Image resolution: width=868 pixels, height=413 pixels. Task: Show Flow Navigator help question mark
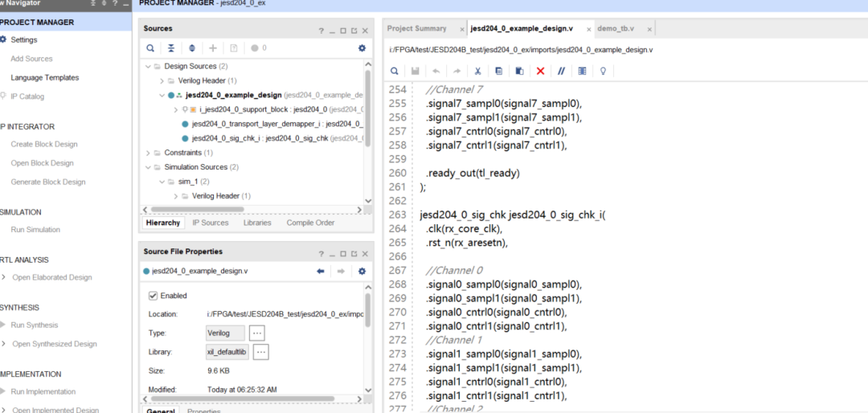[115, 3]
